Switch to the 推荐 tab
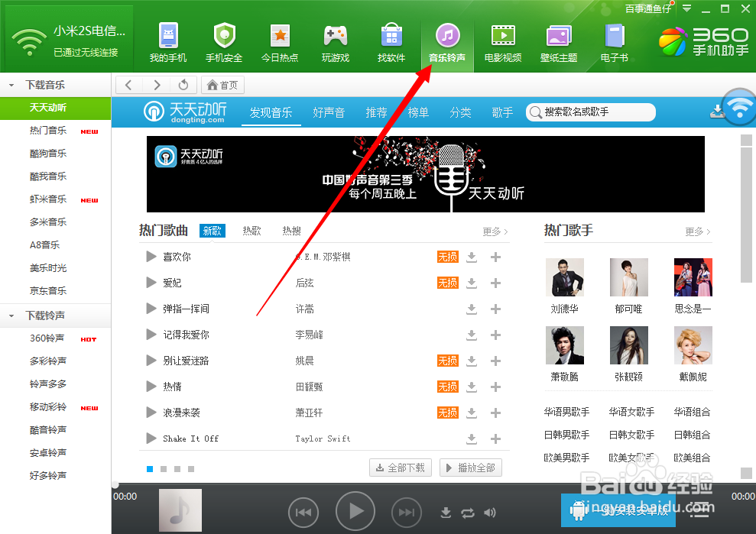 click(x=377, y=112)
